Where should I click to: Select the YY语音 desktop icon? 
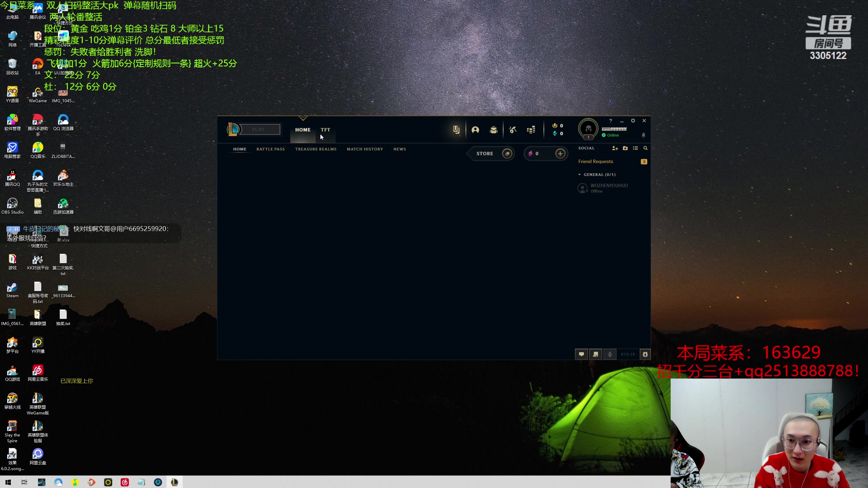tap(13, 95)
